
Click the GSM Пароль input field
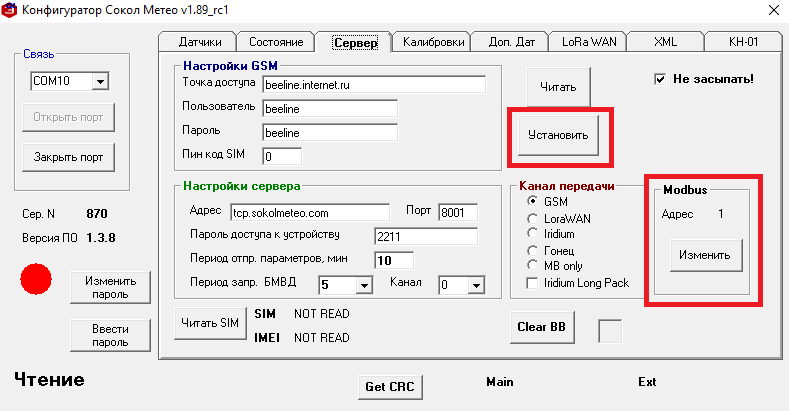pos(330,132)
